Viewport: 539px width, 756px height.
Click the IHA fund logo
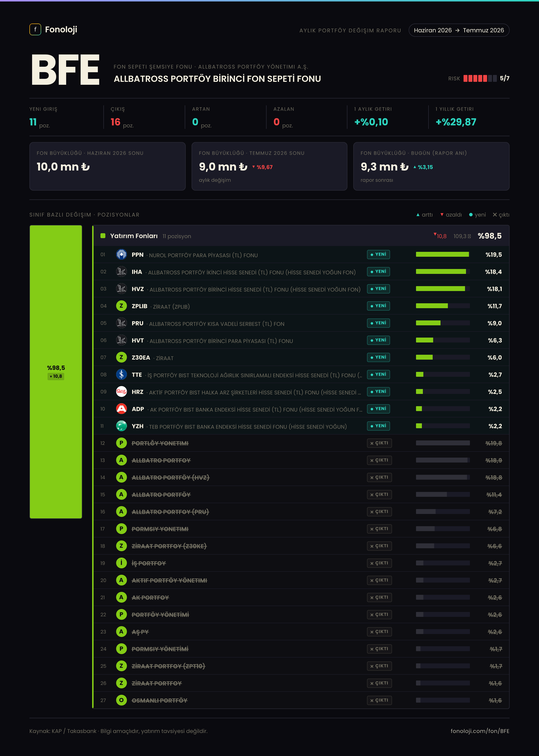click(x=122, y=272)
